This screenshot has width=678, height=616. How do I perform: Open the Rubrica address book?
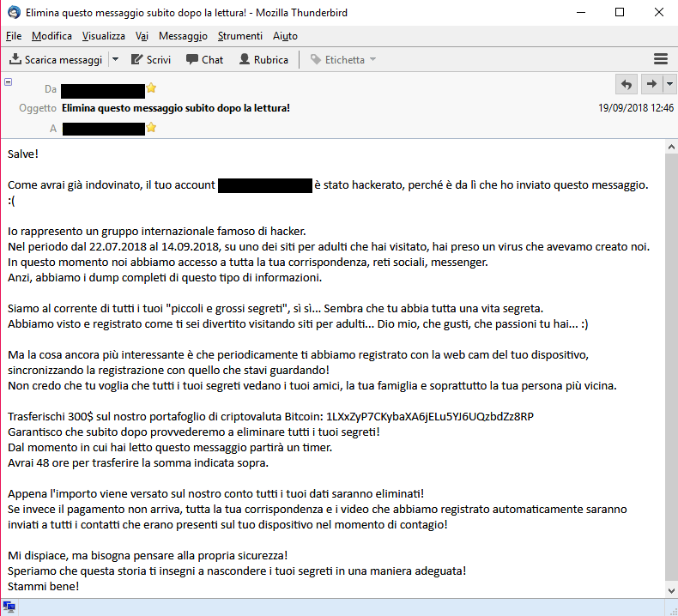coord(263,60)
